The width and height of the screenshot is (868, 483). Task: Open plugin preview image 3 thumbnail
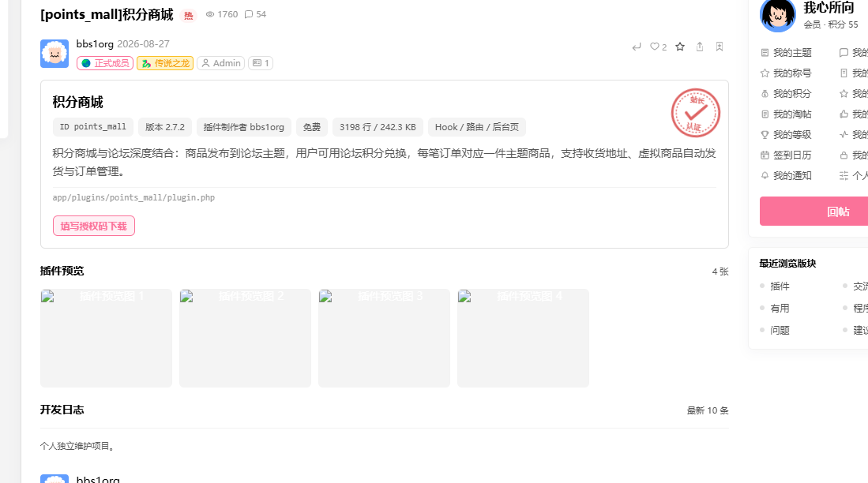(384, 338)
